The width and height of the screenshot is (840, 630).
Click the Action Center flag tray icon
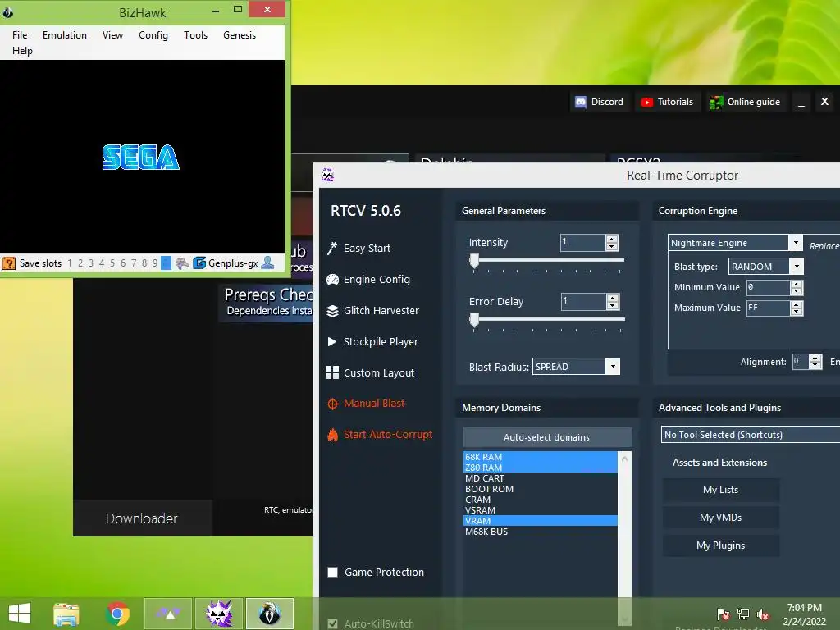coord(724,614)
